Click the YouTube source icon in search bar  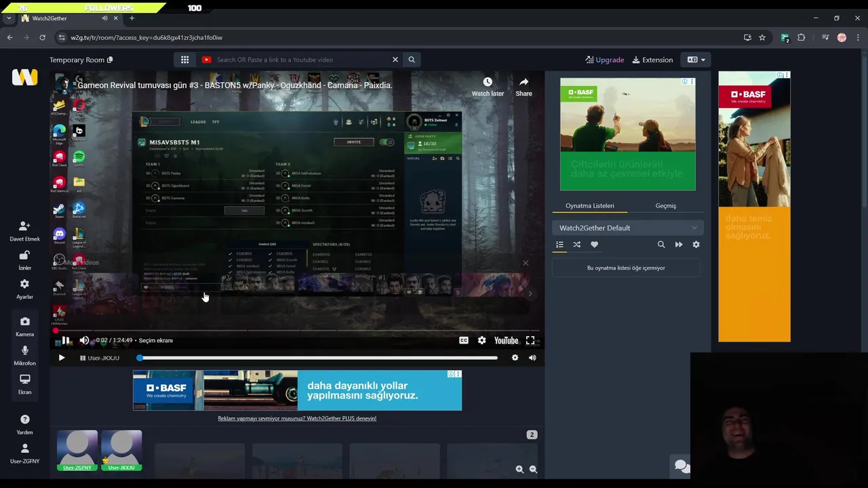point(207,60)
